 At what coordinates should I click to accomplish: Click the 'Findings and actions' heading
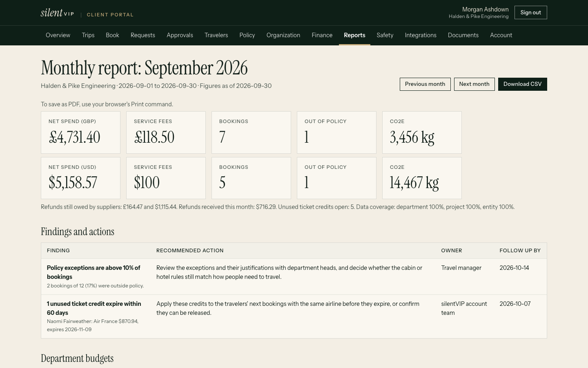pos(78,232)
